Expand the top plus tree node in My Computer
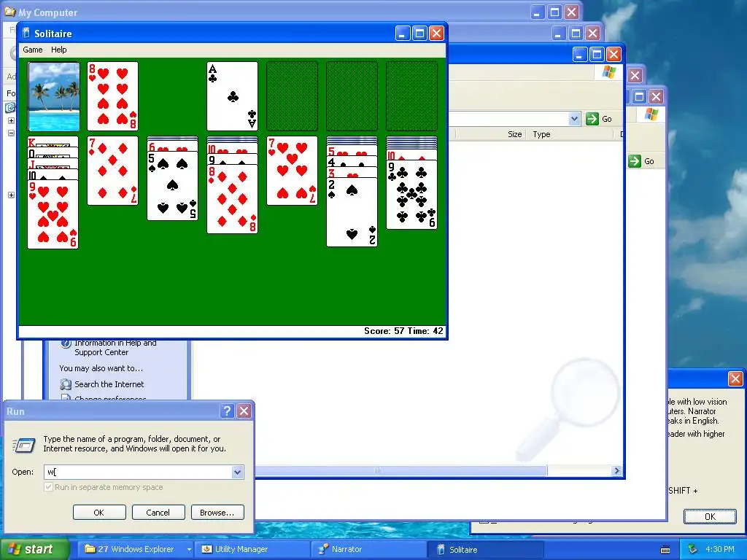Image resolution: width=747 pixels, height=560 pixels. 11,120
